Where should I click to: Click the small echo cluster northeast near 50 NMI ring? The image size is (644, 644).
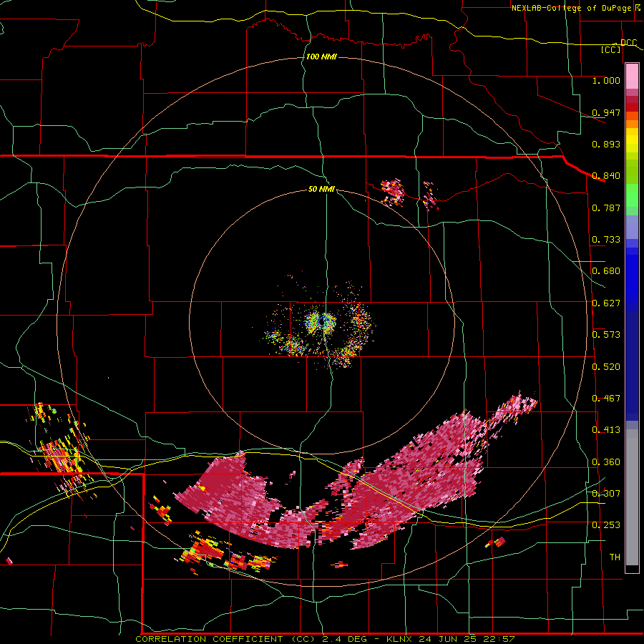(x=393, y=192)
